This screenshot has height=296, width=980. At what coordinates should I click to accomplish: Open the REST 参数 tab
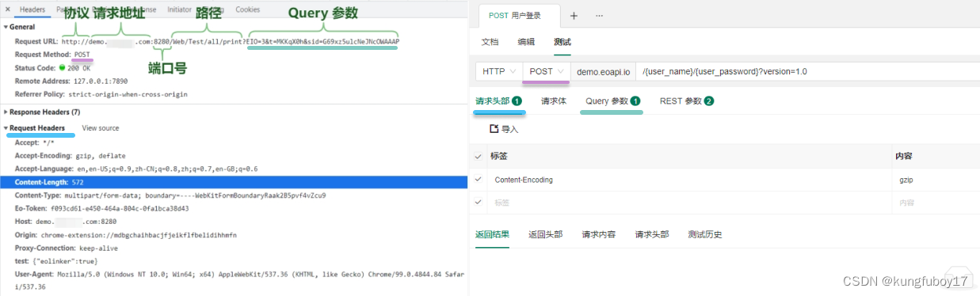687,101
